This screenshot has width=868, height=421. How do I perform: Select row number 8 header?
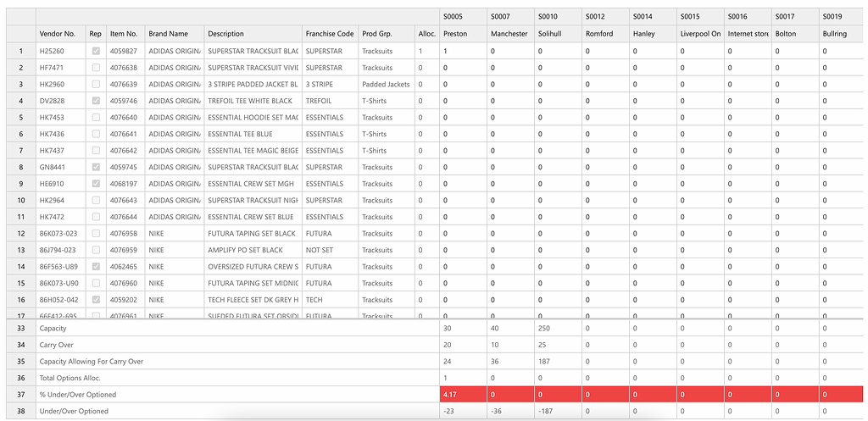point(21,167)
